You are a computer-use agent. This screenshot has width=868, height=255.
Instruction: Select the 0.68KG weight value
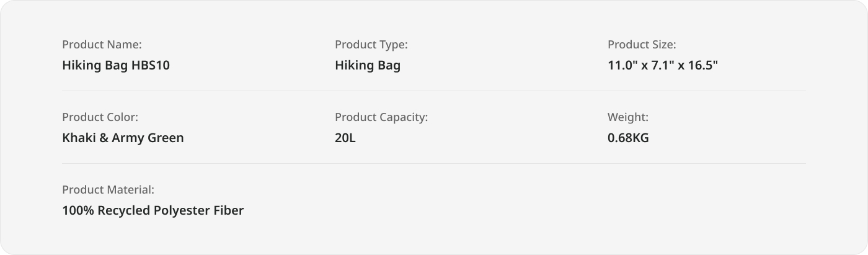(628, 138)
